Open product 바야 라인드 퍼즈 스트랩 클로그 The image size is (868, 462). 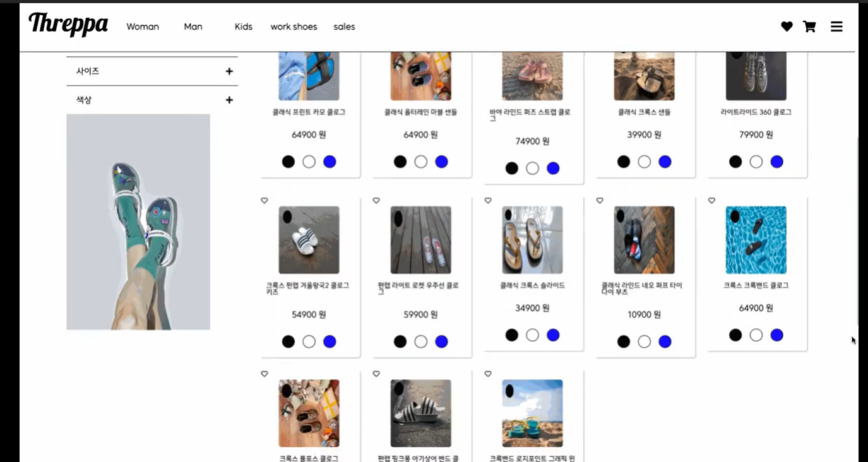pos(530,115)
